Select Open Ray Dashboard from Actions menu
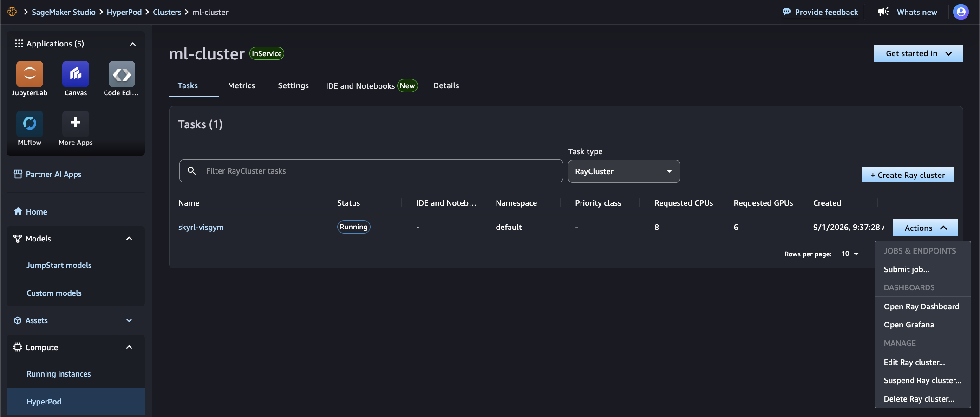The height and width of the screenshot is (417, 980). point(921,306)
